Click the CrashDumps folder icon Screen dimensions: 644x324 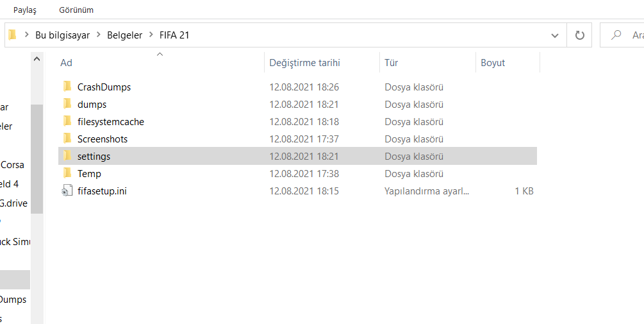67,87
